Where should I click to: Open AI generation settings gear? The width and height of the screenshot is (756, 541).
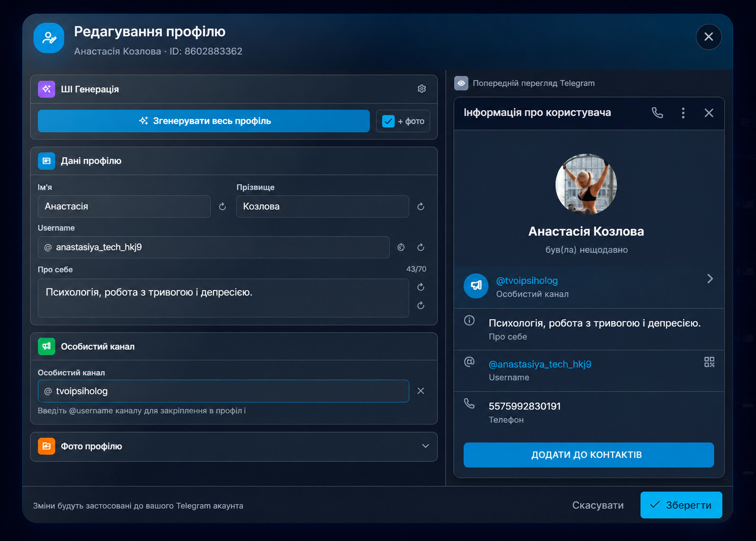point(422,89)
